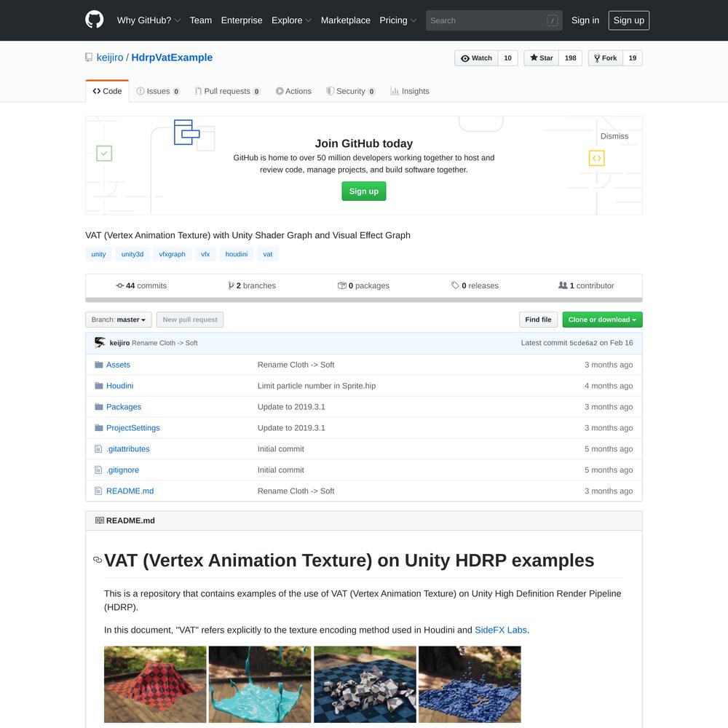Screen dimensions: 728x728
Task: Click the keijiro avatar in commit row
Action: click(x=100, y=343)
